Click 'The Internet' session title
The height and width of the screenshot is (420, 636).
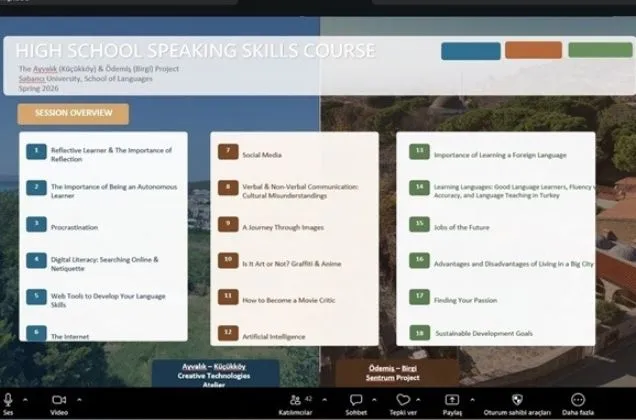pos(70,336)
